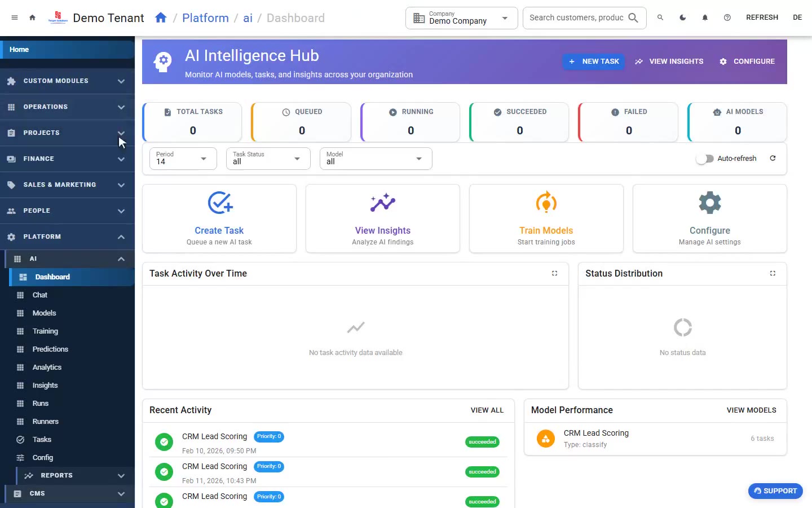This screenshot has width=812, height=508.
Task: Click the refresh icon next to Auto-refresh
Action: pyautogui.click(x=773, y=158)
